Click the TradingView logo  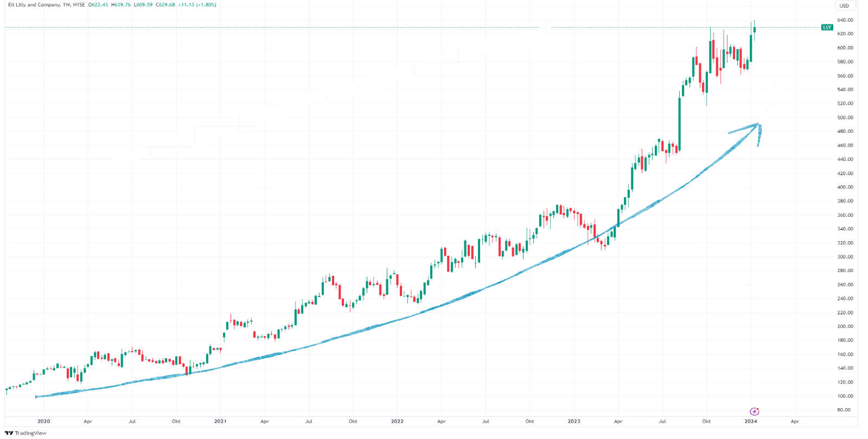coord(25,433)
